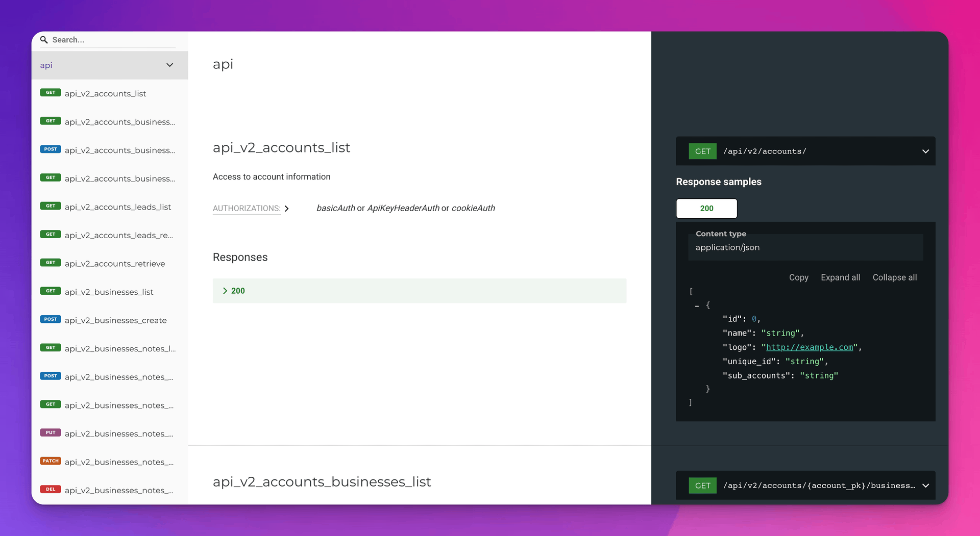Copy the response sample JSON

[798, 277]
